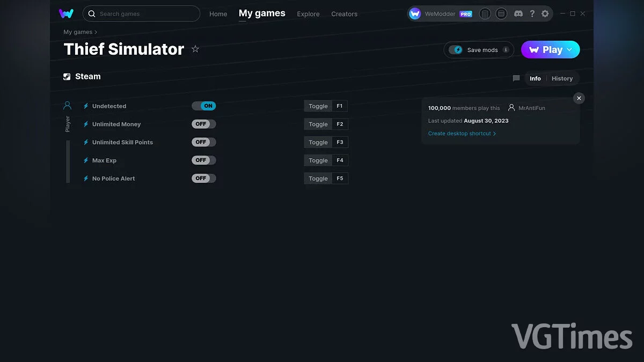Open the Discord icon in header
The image size is (644, 362).
coord(518,14)
